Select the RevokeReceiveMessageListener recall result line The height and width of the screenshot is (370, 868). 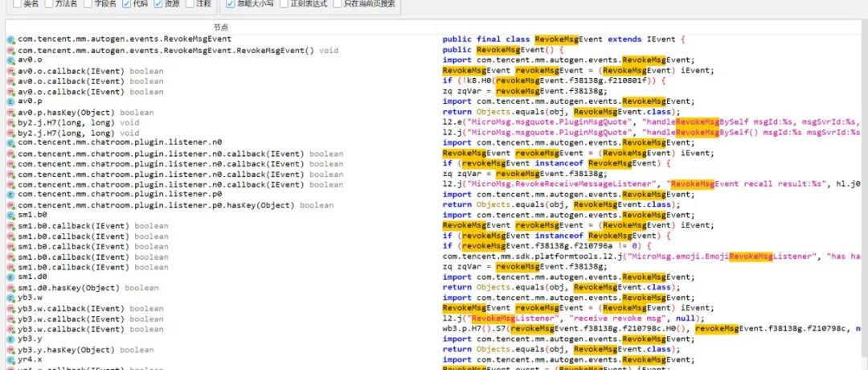point(652,184)
